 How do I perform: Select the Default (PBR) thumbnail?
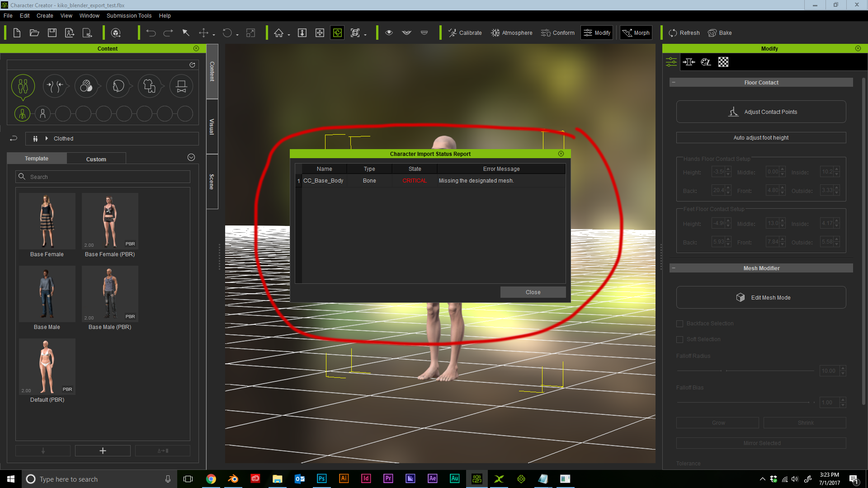point(47,367)
